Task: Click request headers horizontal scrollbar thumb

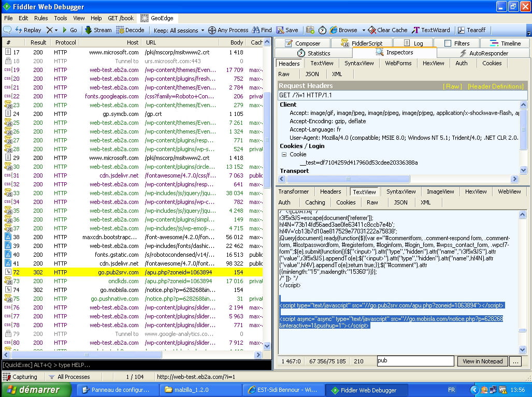Action: 348,179
